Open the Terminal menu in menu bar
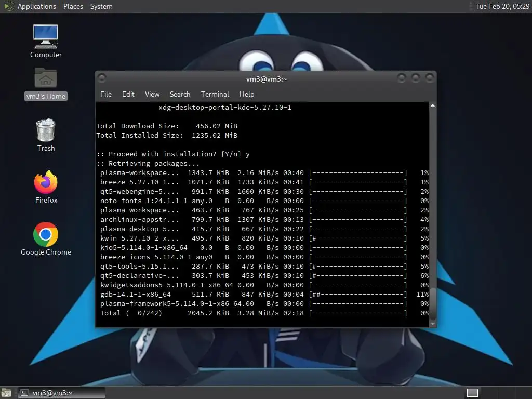The image size is (532, 399). (x=215, y=94)
